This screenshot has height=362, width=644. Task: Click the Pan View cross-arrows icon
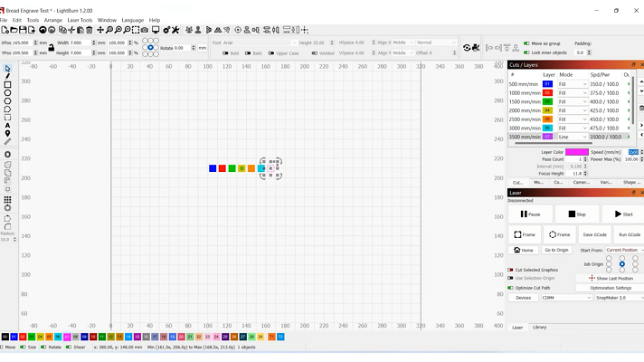[100, 30]
